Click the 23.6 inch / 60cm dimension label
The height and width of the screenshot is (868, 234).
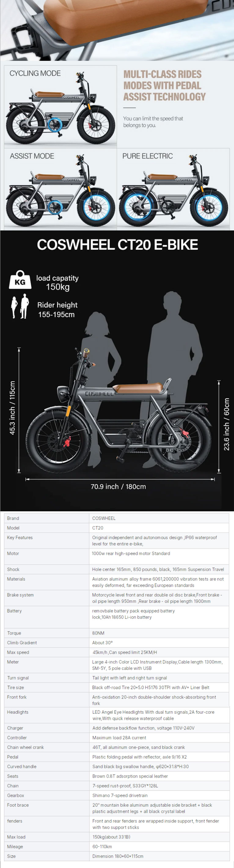227,424
